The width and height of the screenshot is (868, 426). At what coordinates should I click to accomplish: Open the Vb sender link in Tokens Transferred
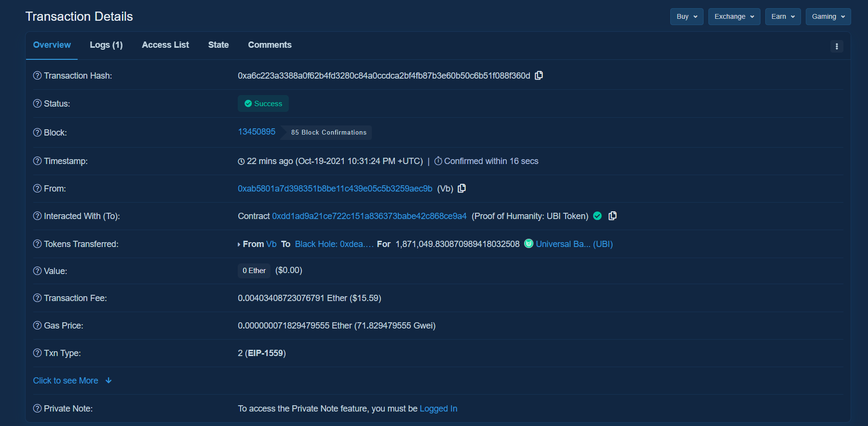point(271,244)
